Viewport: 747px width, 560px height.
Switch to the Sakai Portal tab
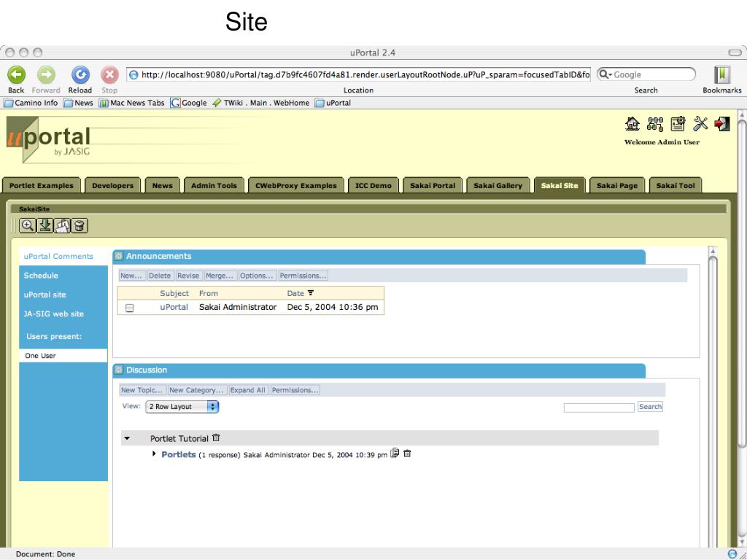[433, 186]
